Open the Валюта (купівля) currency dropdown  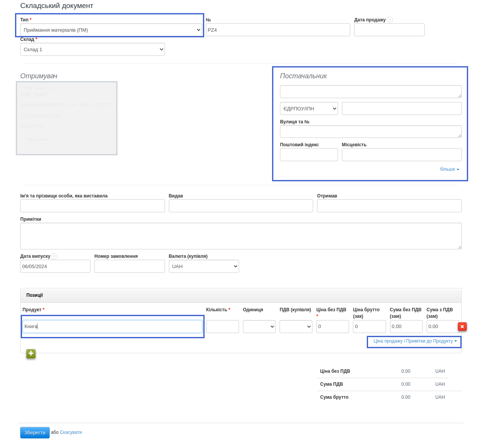(x=204, y=266)
